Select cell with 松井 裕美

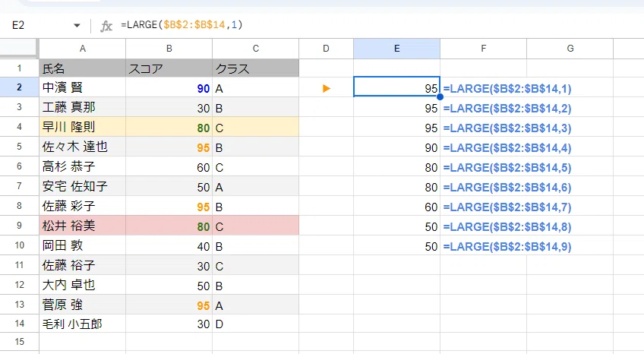[x=83, y=226]
